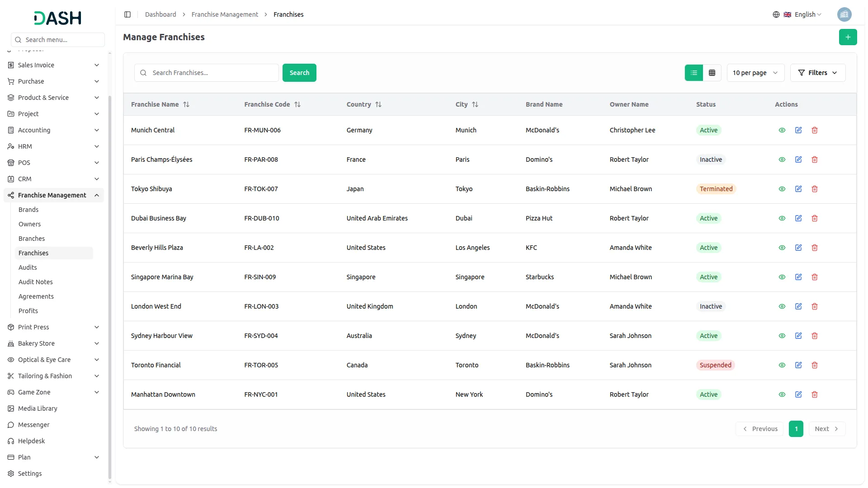Expand the Filters dropdown
This screenshot has height=488, width=868.
coord(817,73)
